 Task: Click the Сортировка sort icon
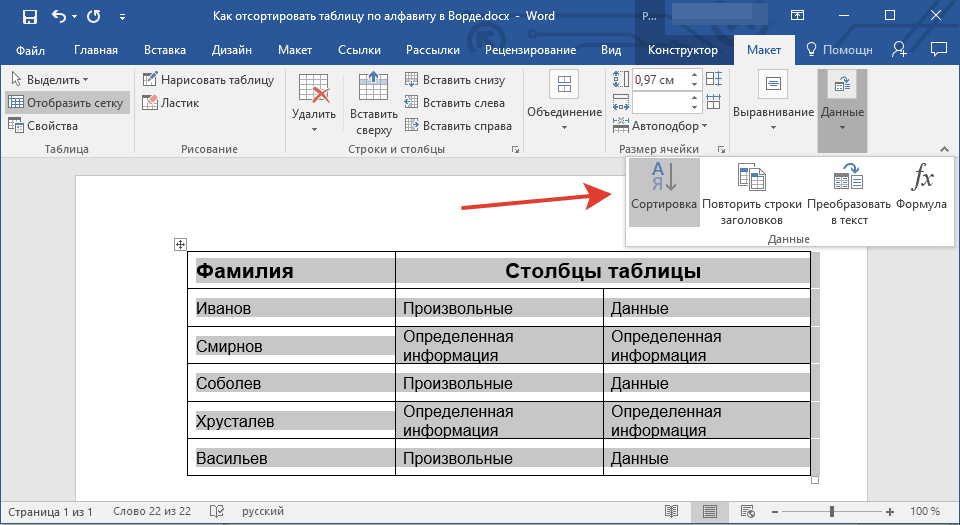pos(664,180)
